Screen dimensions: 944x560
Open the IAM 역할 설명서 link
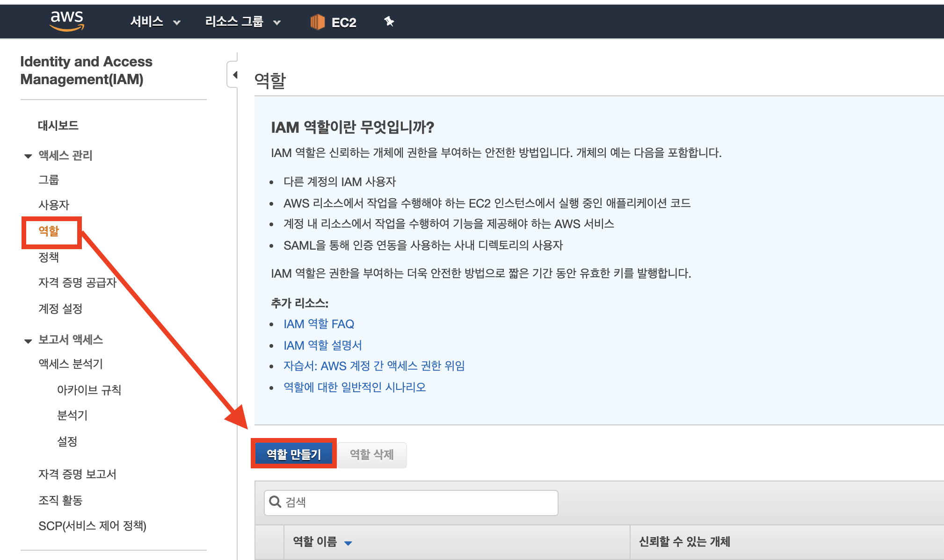[x=322, y=345]
